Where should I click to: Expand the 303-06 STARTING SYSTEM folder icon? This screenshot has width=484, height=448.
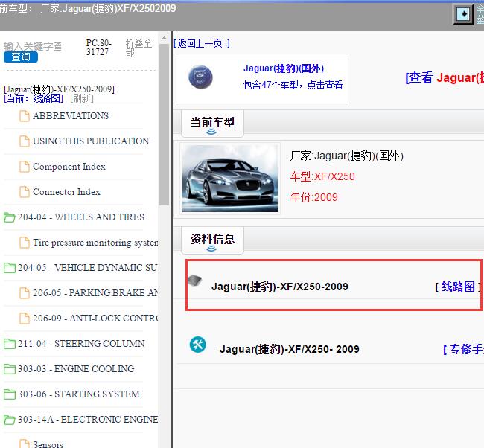click(x=9, y=394)
